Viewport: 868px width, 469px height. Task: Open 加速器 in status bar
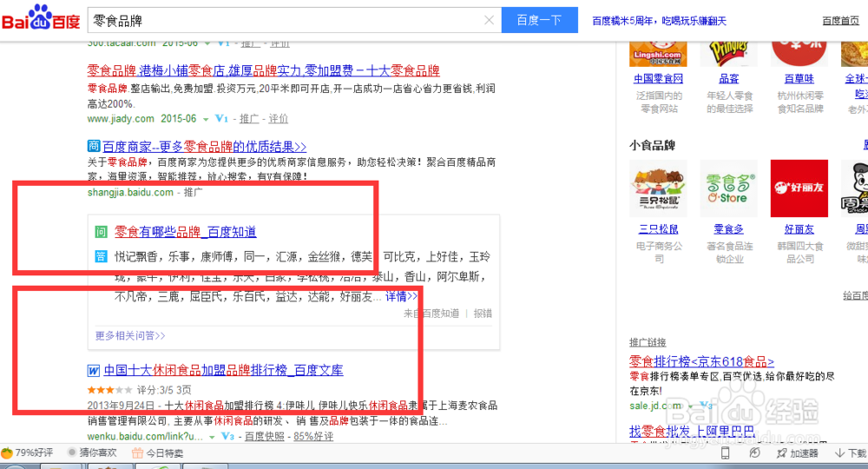pos(797,453)
